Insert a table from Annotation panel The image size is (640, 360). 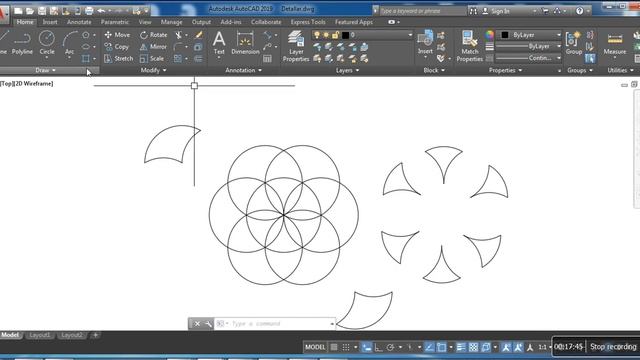[267, 59]
